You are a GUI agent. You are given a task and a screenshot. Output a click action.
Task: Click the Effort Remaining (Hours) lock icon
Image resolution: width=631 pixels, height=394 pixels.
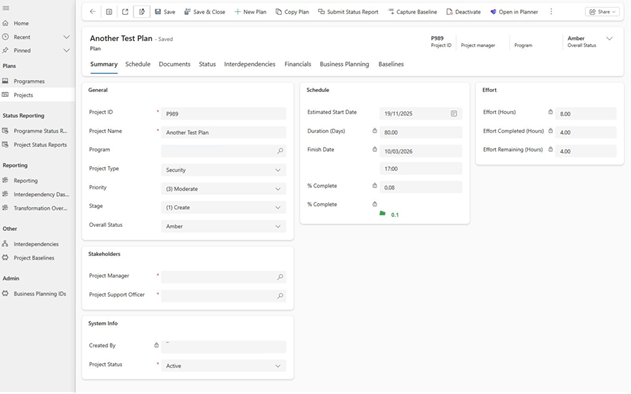(550, 149)
